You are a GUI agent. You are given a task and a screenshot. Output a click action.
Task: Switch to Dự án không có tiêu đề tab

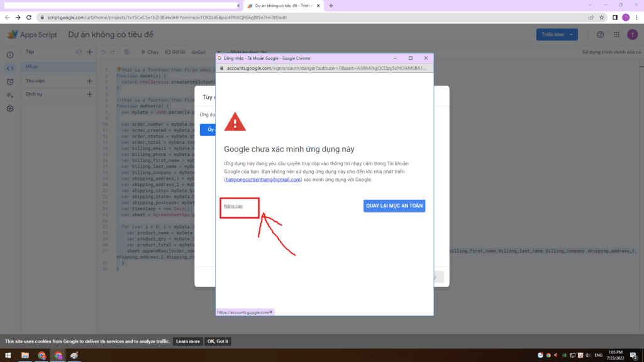284,6
